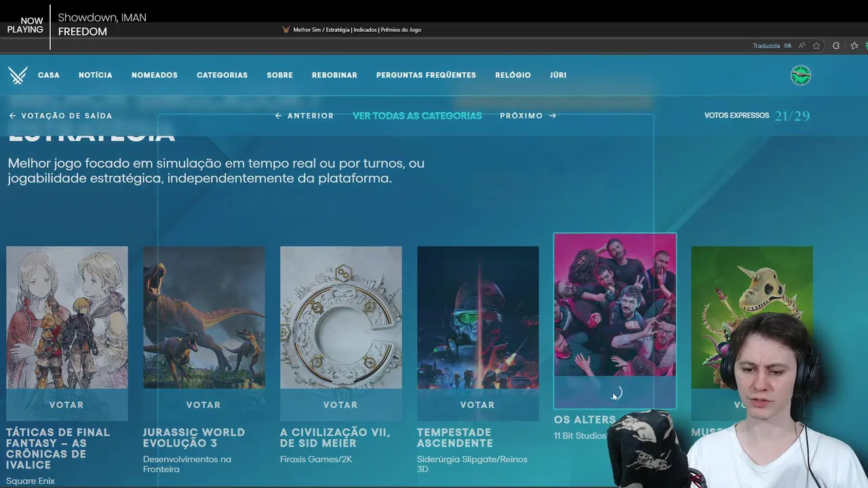Viewport: 868px width, 488px height.
Task: Open the CATEGORIAS nav item
Action: click(222, 75)
